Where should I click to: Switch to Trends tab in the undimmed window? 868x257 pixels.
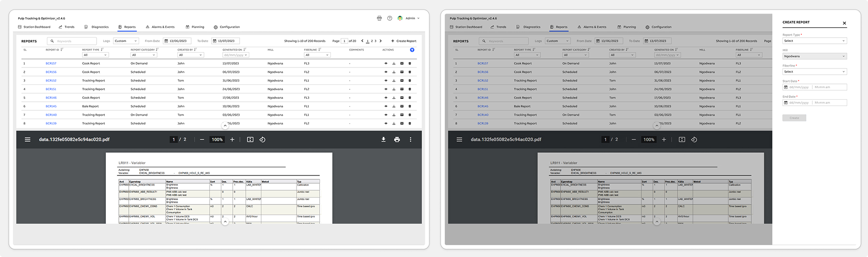coord(67,27)
